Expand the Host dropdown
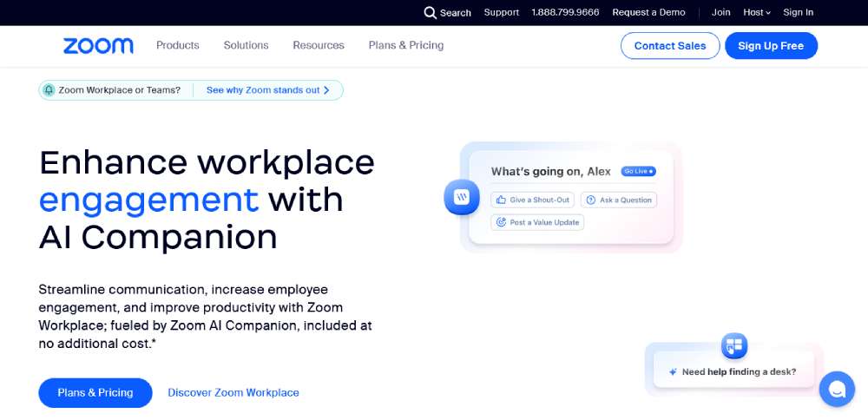Screen dimensions: 868x420 coord(757,13)
